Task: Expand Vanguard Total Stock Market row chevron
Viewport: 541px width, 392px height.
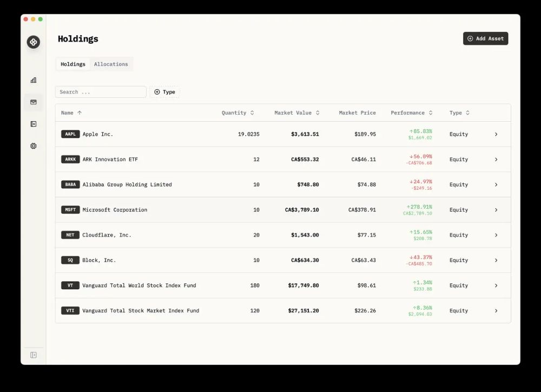Action: [x=496, y=311]
